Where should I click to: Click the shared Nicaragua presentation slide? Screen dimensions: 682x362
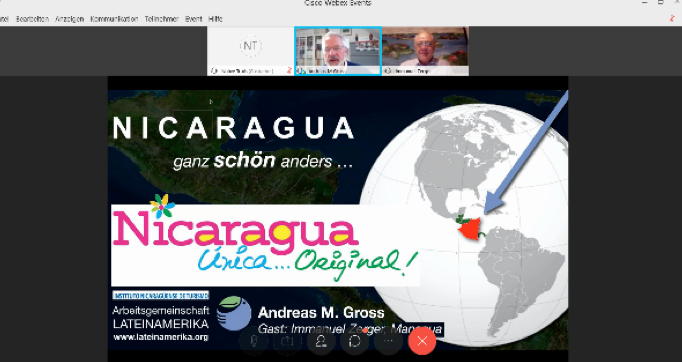click(338, 213)
